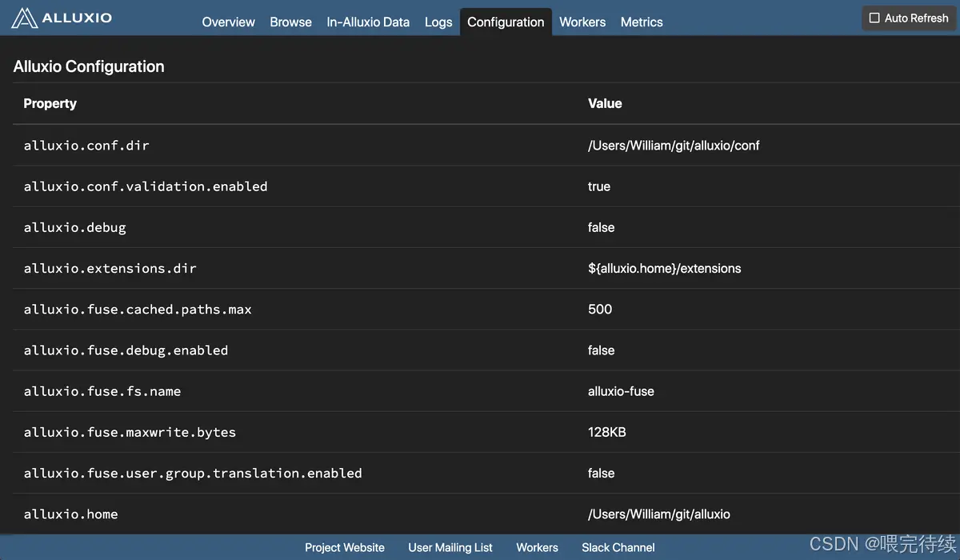This screenshot has height=560, width=960.
Task: Select the alluxio.home property
Action: click(x=70, y=514)
